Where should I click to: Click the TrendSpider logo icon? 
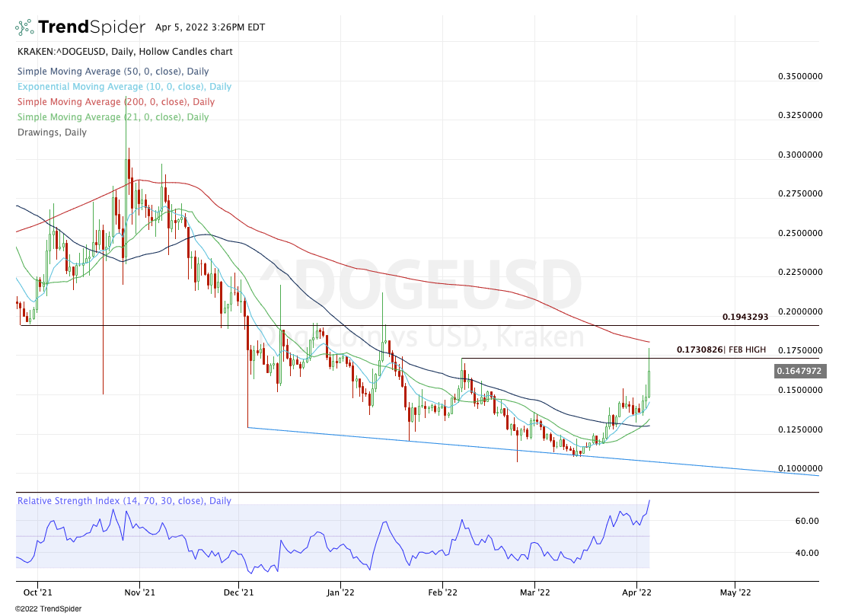pos(24,27)
